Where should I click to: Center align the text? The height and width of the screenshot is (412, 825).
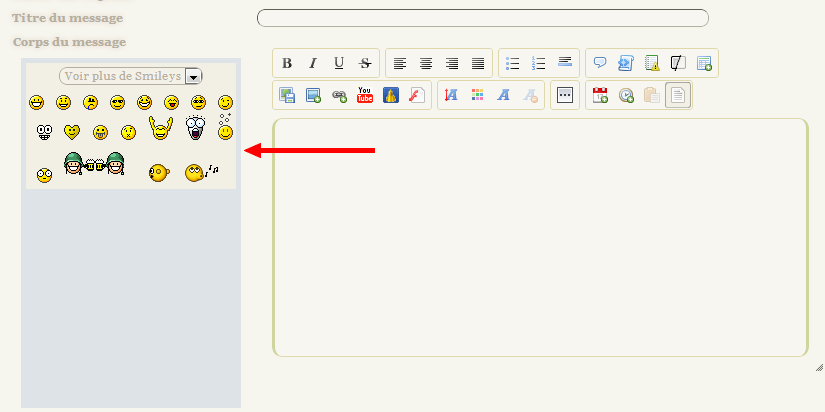pos(426,64)
